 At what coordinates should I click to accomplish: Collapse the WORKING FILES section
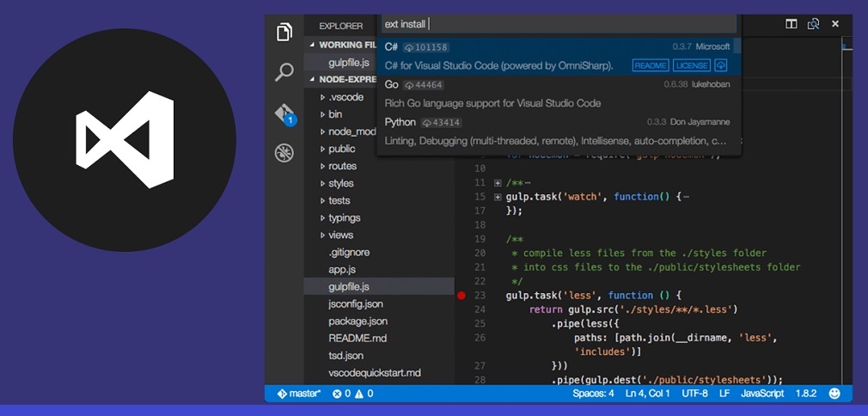pyautogui.click(x=312, y=45)
